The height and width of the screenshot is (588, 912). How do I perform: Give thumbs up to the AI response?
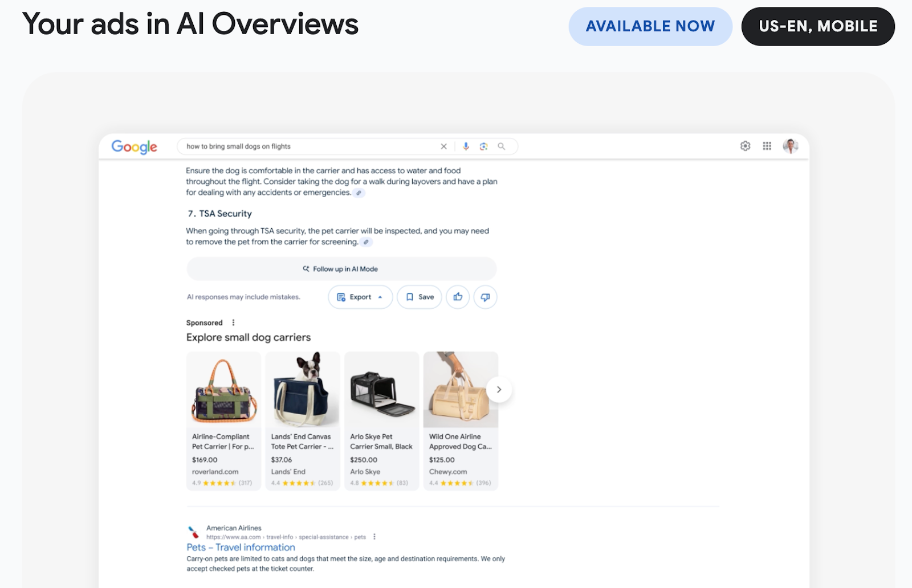pos(458,297)
